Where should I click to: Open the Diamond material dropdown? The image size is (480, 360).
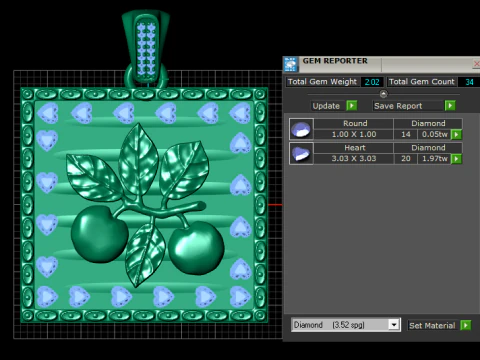(394, 325)
